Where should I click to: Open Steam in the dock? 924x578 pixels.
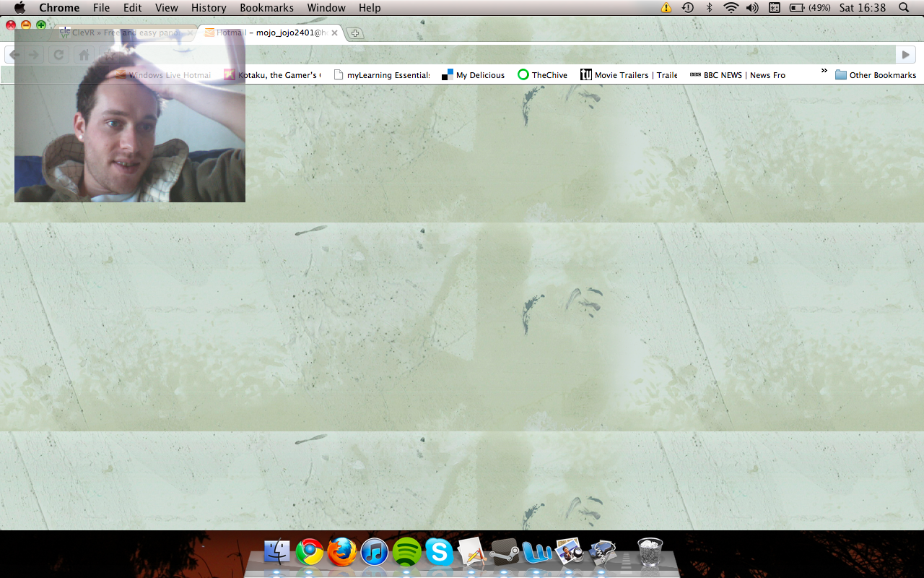pos(505,553)
